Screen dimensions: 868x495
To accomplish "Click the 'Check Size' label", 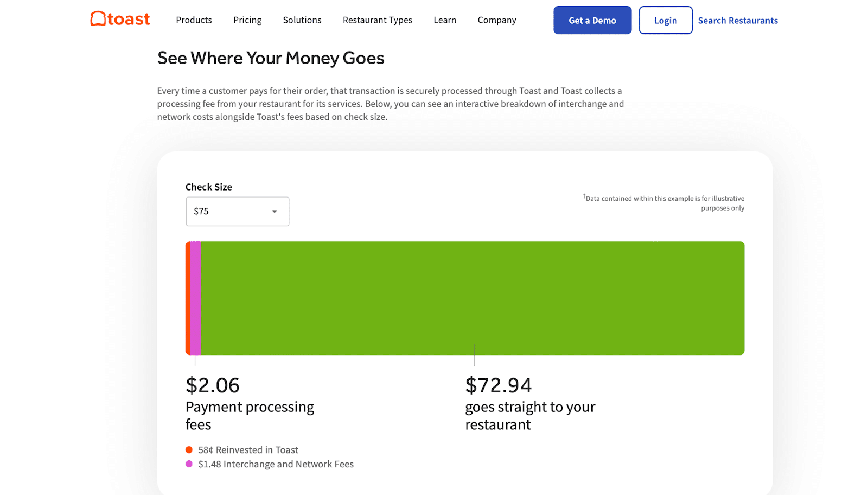I will [209, 187].
